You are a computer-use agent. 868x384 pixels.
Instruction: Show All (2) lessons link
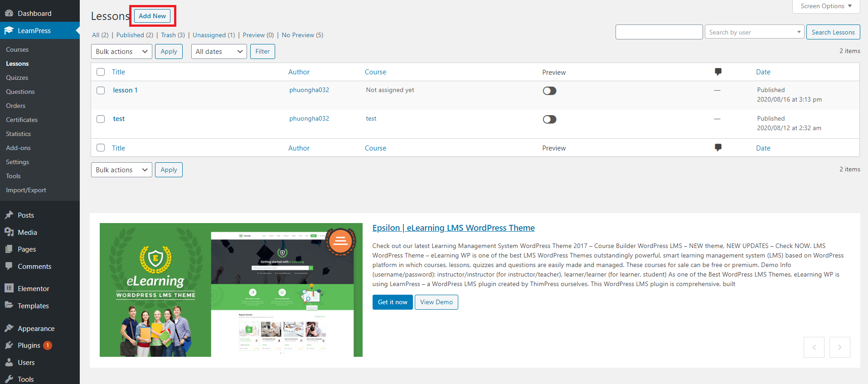[100, 35]
